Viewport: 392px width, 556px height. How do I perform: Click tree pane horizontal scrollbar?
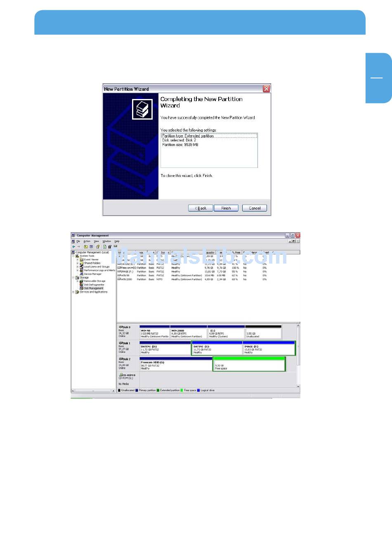[93, 391]
